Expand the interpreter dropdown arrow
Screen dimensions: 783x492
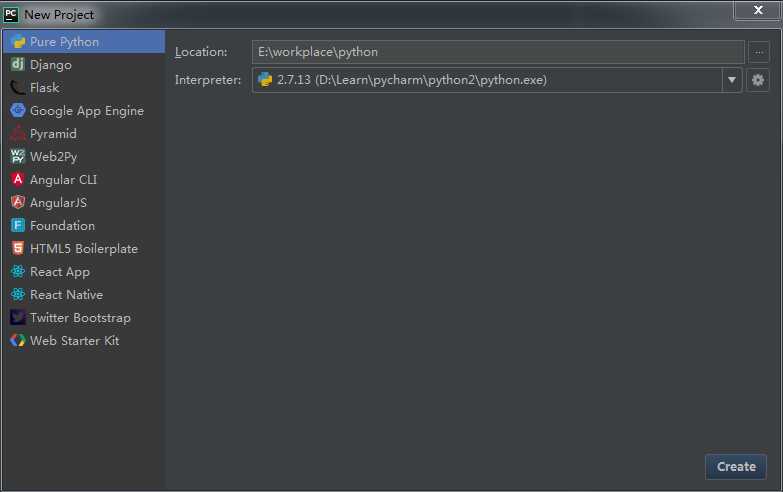[x=732, y=80]
